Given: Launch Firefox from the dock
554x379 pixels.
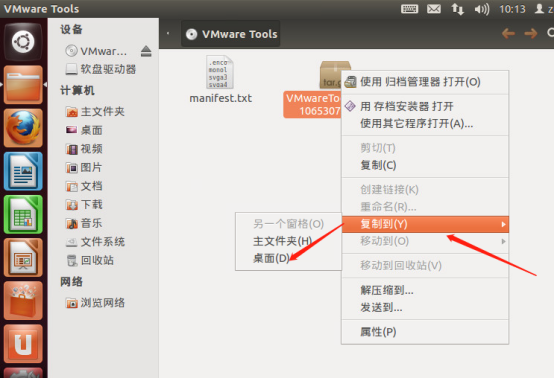Looking at the screenshot, I should (23, 128).
